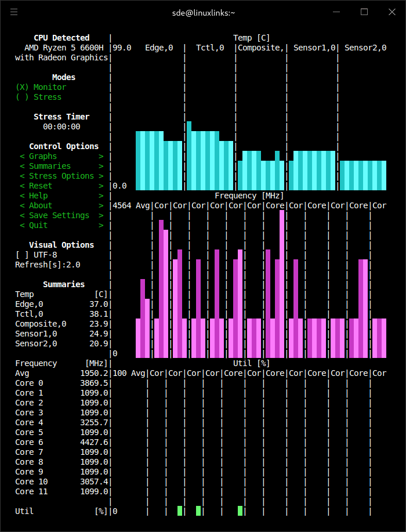Click Save Settings
Image resolution: width=406 pixels, height=532 pixels.
click(x=61, y=216)
